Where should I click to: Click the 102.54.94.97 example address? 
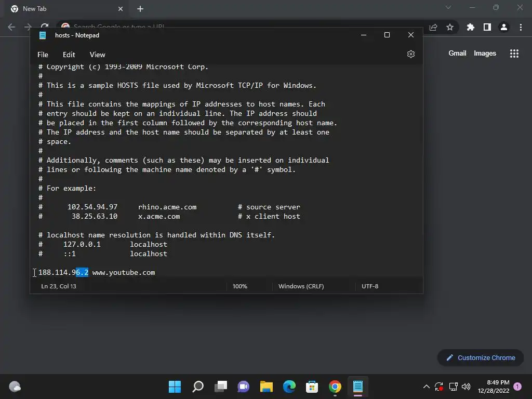(92, 207)
